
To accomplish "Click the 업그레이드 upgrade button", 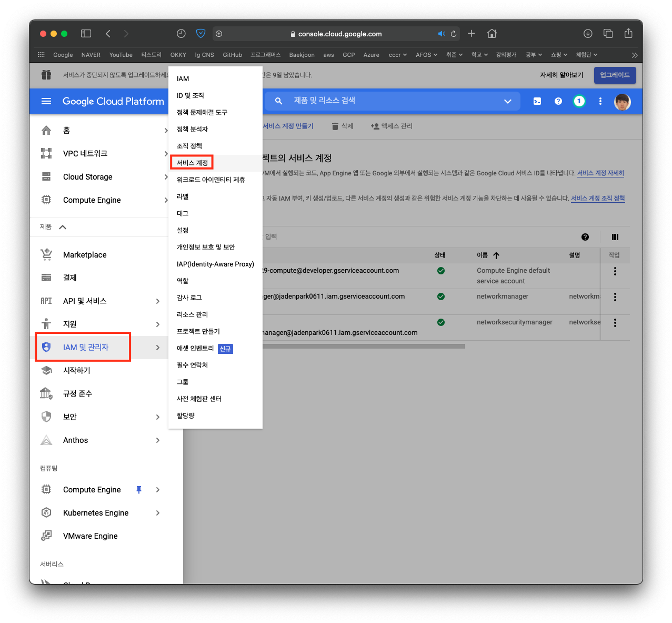I will [x=615, y=75].
